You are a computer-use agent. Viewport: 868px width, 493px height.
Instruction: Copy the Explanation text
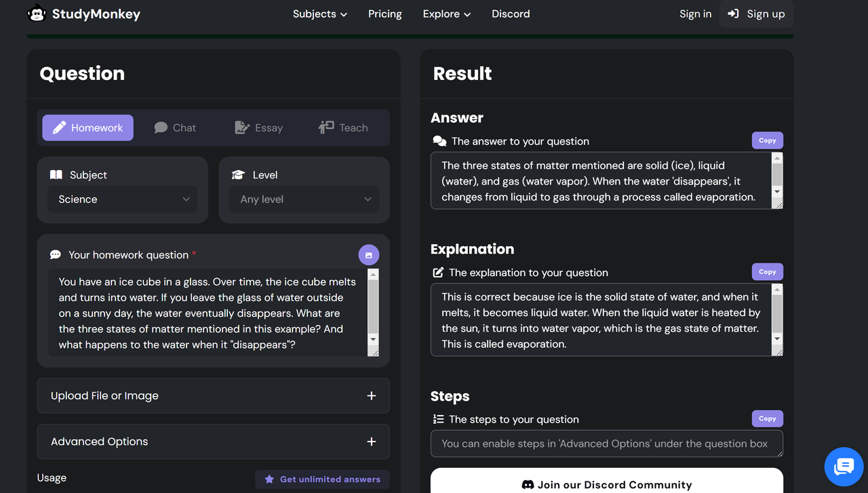coord(767,272)
